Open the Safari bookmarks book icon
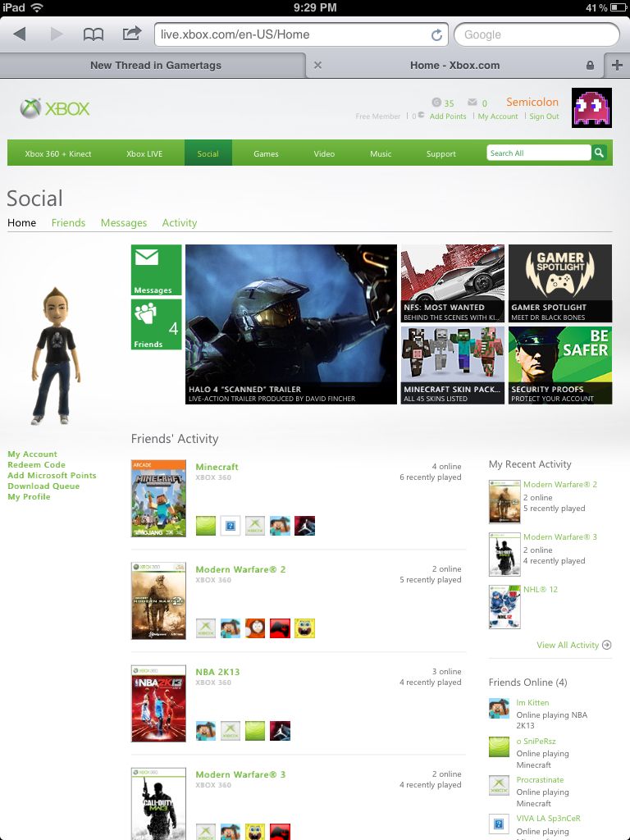The image size is (630, 840). (94, 34)
